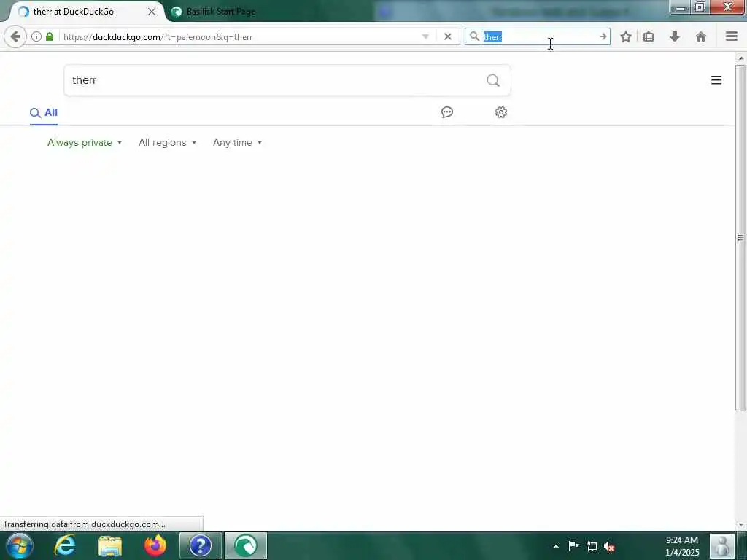Click the magnifier icon in browser search box

pyautogui.click(x=474, y=36)
